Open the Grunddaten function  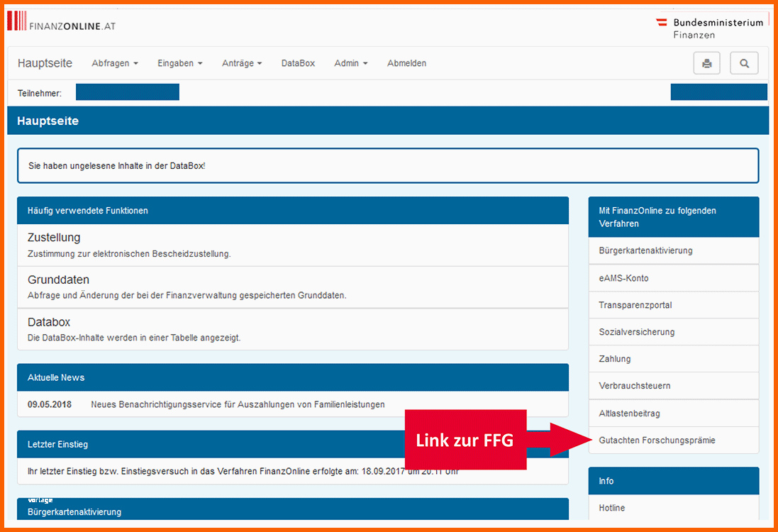coord(293,287)
